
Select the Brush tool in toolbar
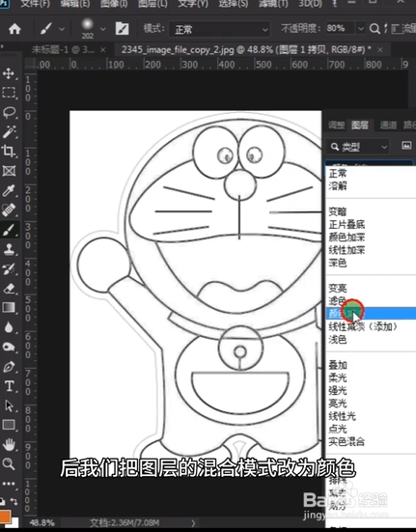tap(9, 230)
